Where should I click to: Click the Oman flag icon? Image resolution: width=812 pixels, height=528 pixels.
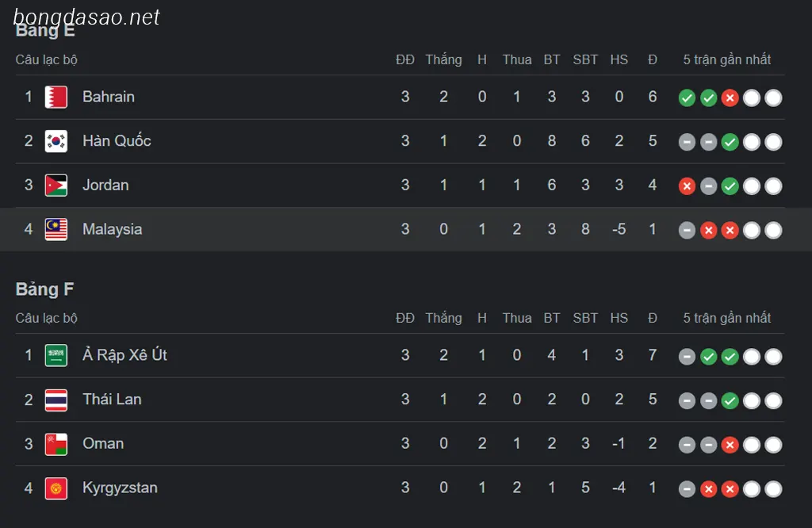pos(56,444)
